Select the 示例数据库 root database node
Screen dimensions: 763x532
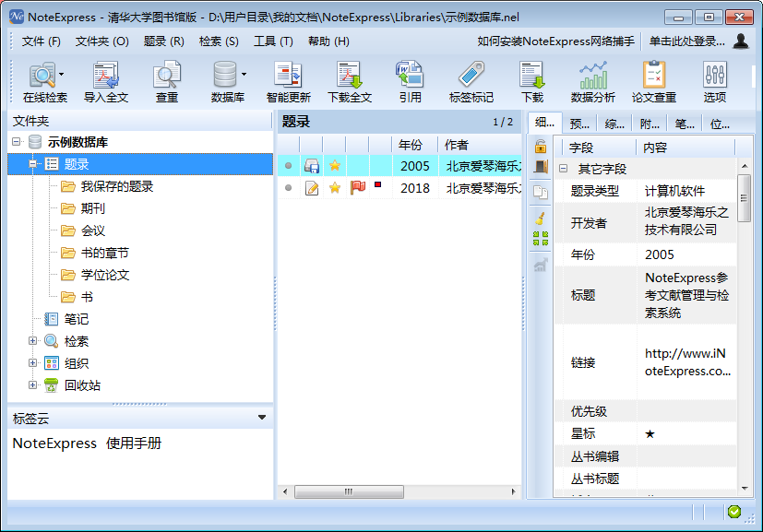click(77, 142)
